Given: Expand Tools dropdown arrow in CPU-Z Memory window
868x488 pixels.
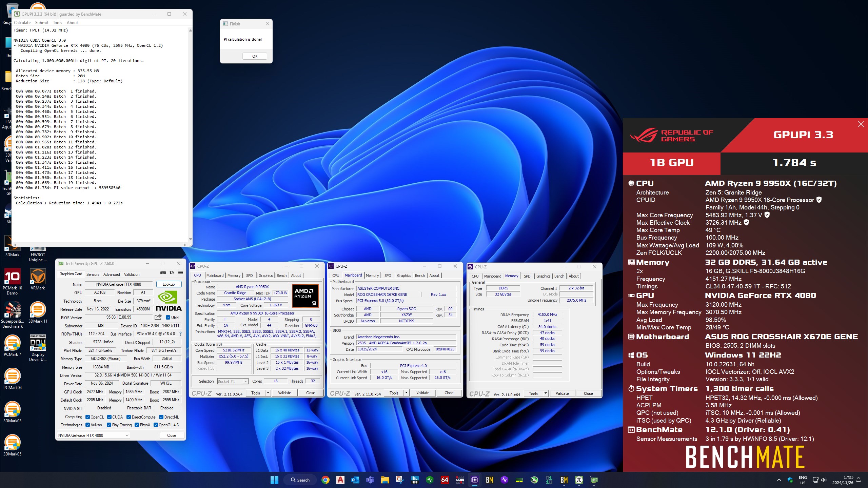Looking at the screenshot, I should click(x=546, y=393).
